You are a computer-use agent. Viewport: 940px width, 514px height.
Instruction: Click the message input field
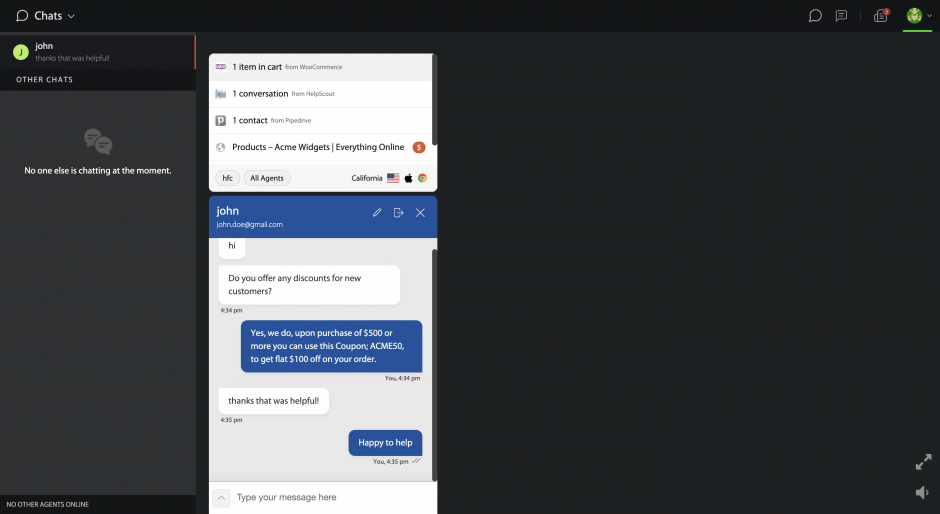333,497
